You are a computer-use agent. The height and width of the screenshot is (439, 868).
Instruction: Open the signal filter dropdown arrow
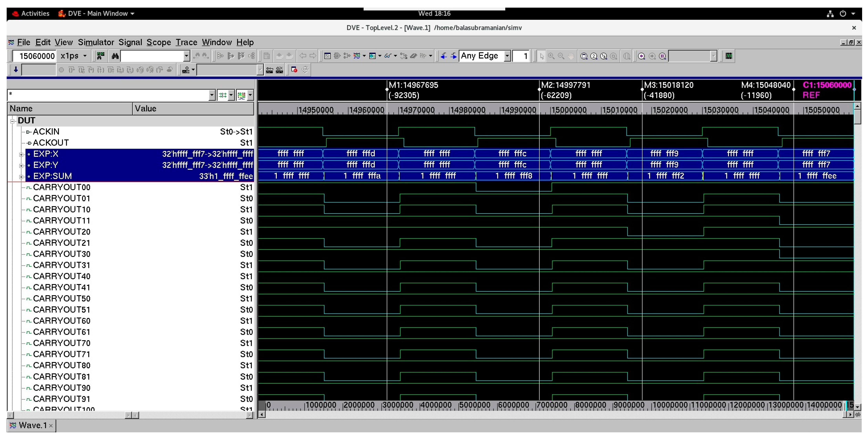tap(212, 95)
